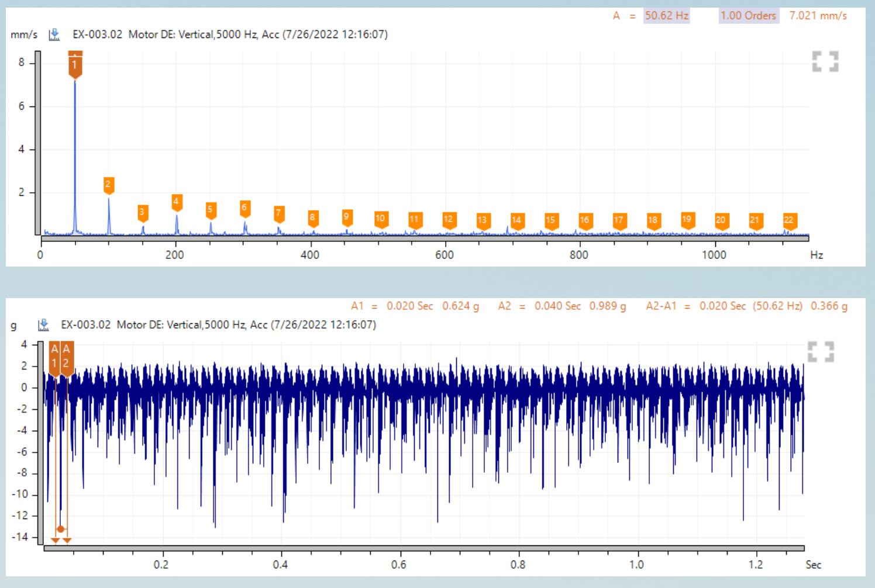
Task: Select the A1 cursor flag on the waveform
Action: pyautogui.click(x=54, y=358)
